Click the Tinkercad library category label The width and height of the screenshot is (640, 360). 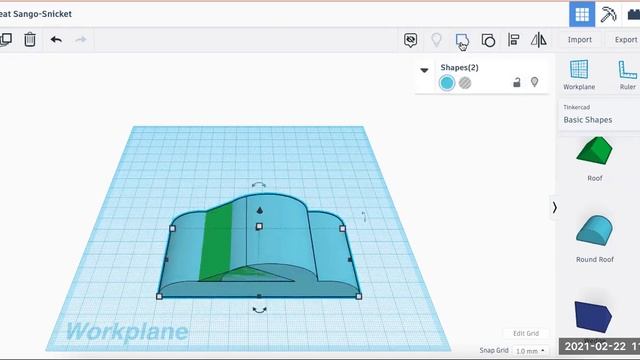point(576,107)
